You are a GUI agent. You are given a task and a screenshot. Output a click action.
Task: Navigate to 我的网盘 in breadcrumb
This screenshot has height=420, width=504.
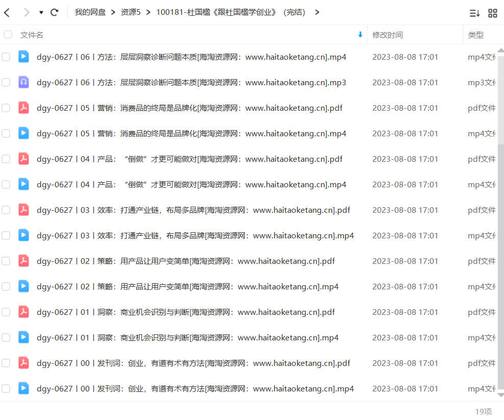90,12
